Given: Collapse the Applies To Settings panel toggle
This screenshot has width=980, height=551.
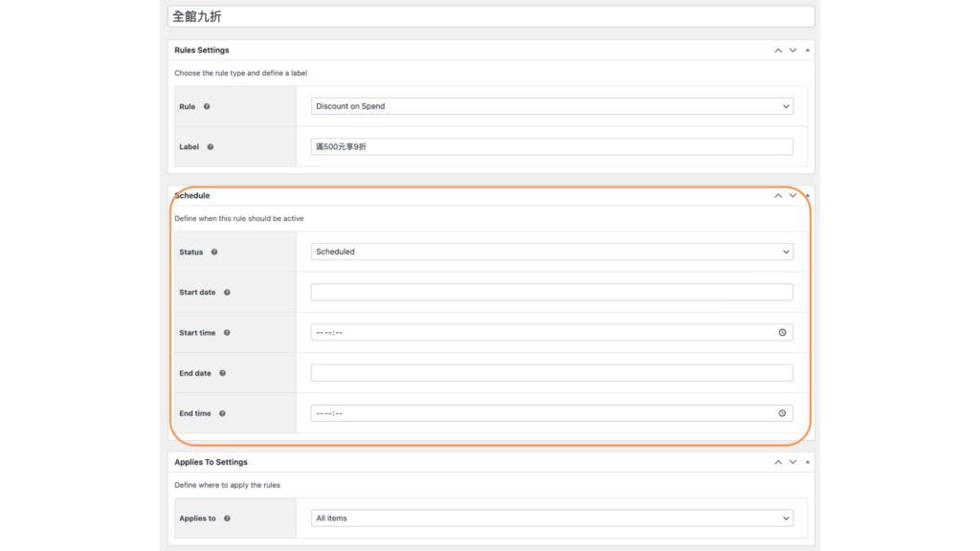Looking at the screenshot, I should coord(807,462).
